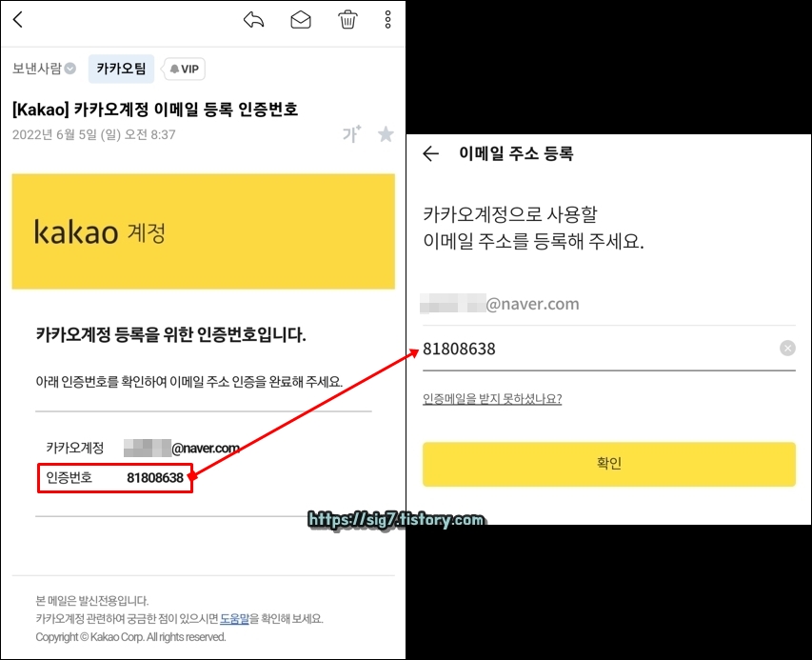812x660 pixels.
Task: Toggle VIP notification for sender
Action: (x=185, y=69)
